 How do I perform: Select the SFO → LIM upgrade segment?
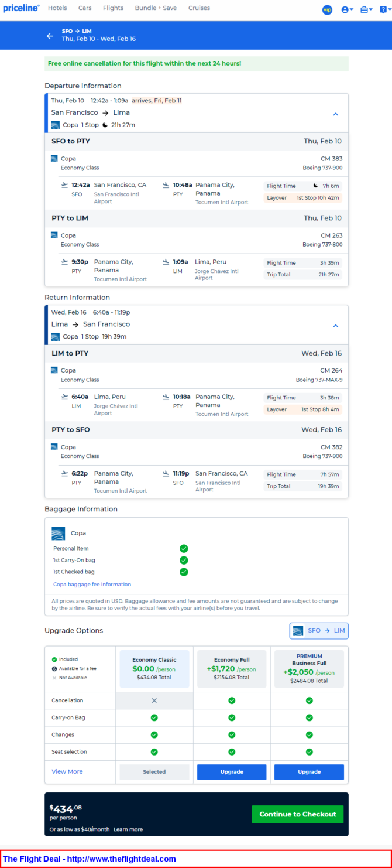[x=319, y=631]
